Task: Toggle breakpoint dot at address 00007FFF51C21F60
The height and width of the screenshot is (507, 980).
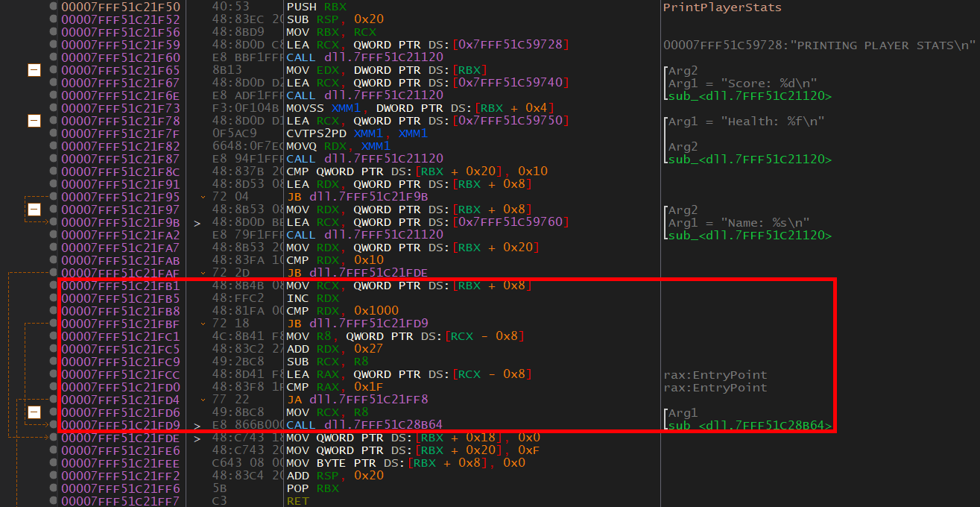Action: click(53, 57)
